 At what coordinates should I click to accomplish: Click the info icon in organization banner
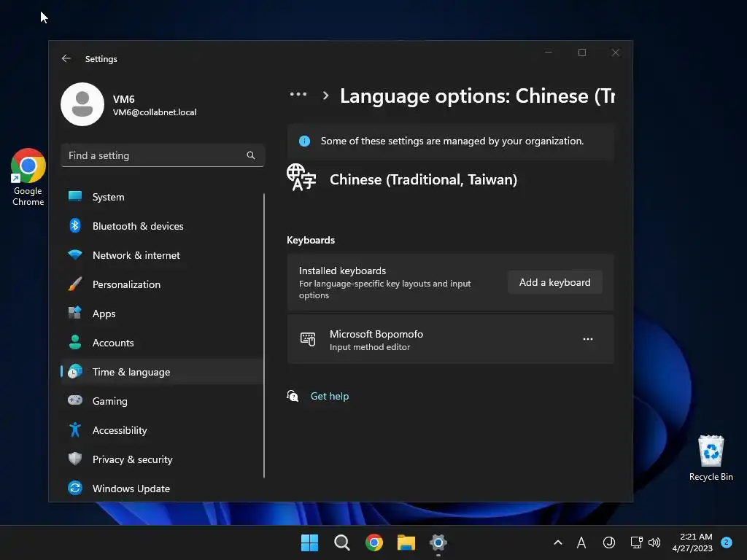coord(304,141)
